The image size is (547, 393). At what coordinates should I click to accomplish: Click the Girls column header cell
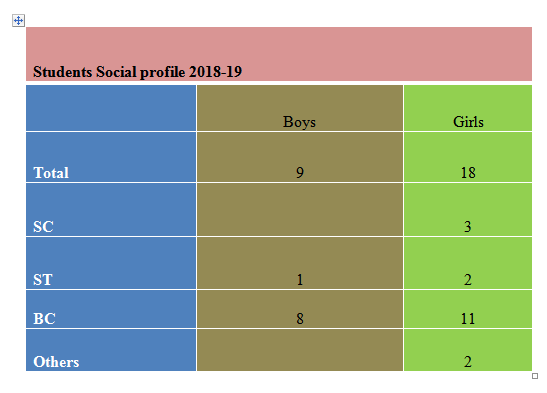[468, 108]
